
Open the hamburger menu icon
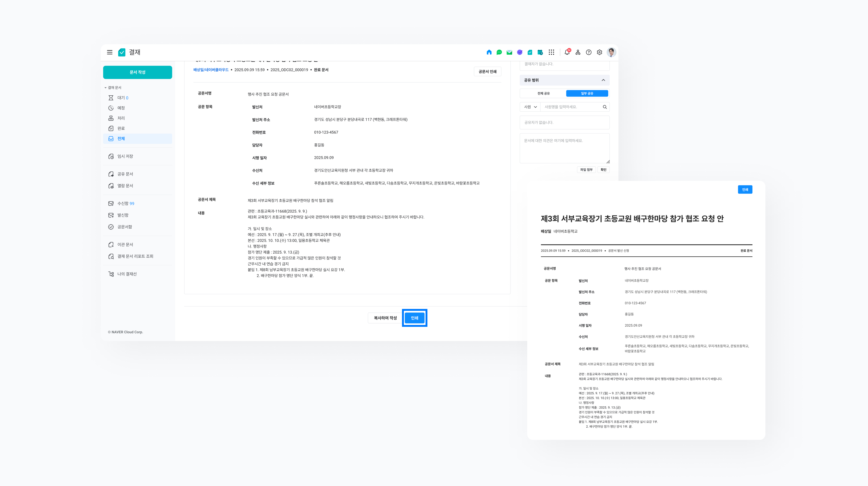coord(109,52)
